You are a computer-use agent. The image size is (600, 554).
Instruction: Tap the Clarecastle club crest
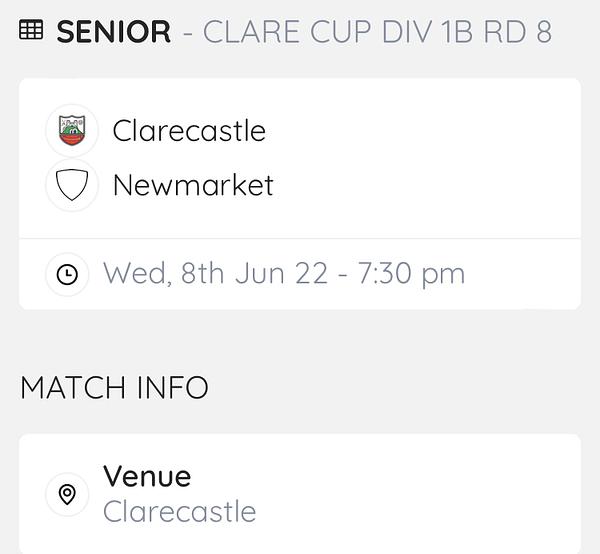pyautogui.click(x=72, y=131)
